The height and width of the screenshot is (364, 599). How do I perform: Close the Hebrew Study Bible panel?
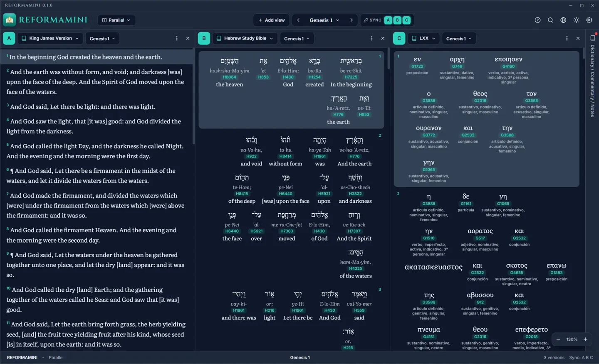(383, 38)
